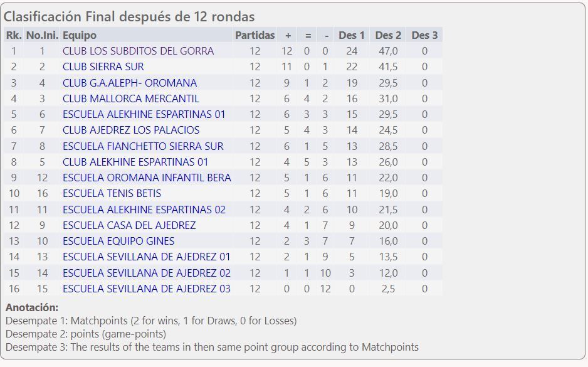Click ESCUELA OROMANA INFANTIL BERA link
Image resolution: width=588 pixels, height=367 pixels.
(x=147, y=178)
